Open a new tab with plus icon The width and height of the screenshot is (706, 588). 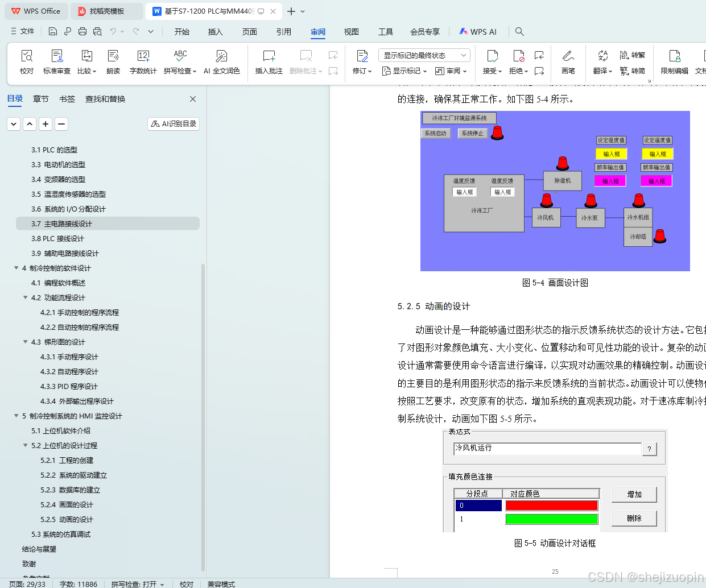coord(291,11)
